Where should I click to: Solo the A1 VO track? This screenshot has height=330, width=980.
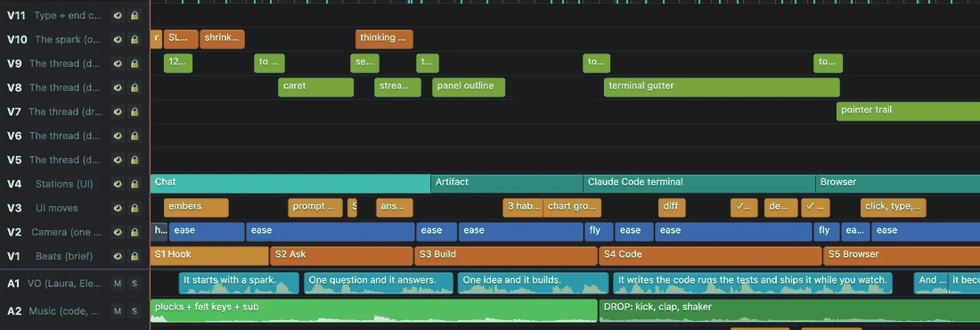tap(135, 284)
